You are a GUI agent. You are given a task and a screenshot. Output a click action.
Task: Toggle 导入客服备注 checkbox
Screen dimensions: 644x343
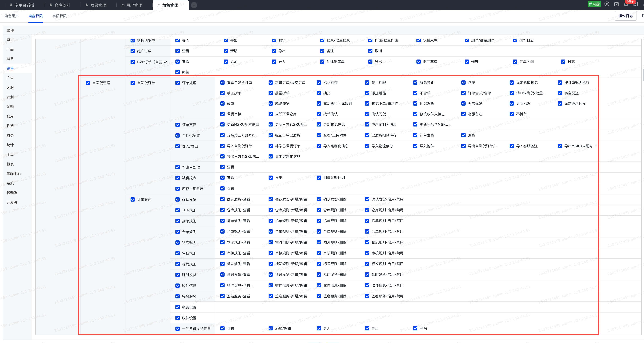click(x=512, y=146)
